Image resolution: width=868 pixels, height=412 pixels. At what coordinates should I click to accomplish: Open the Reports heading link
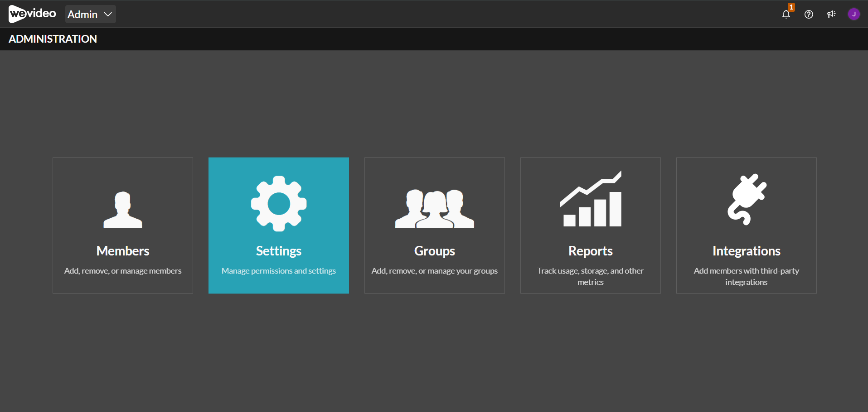591,251
